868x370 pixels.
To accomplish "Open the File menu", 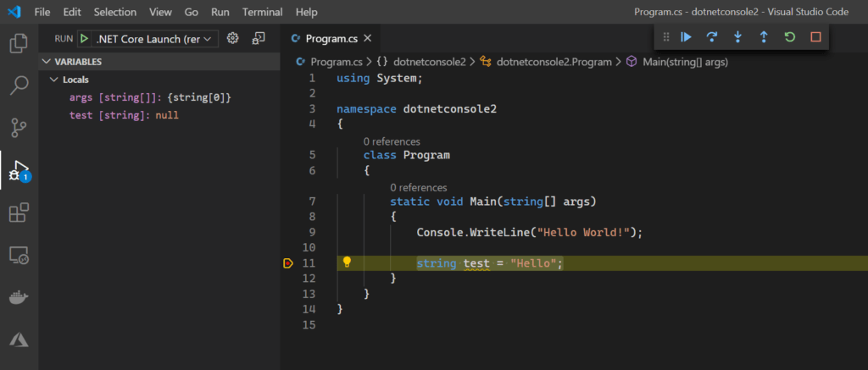I will (x=42, y=12).
